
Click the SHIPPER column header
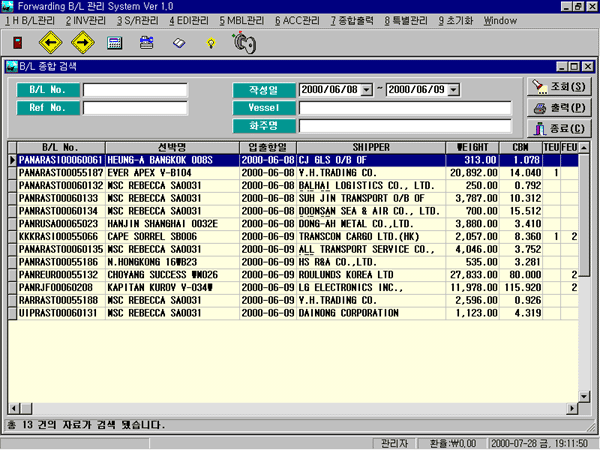[x=371, y=147]
